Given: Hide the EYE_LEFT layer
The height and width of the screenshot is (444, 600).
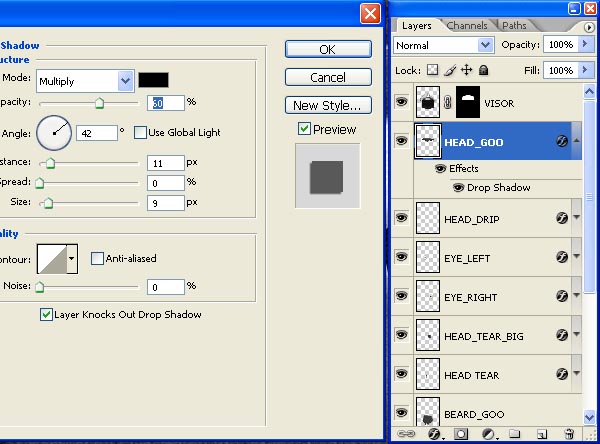Looking at the screenshot, I should (401, 256).
